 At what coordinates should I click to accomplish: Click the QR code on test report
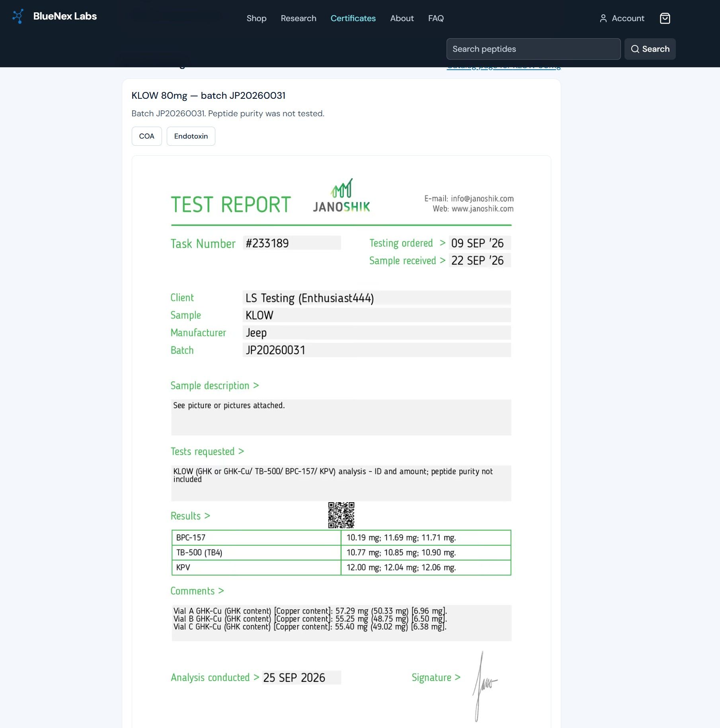pyautogui.click(x=341, y=515)
